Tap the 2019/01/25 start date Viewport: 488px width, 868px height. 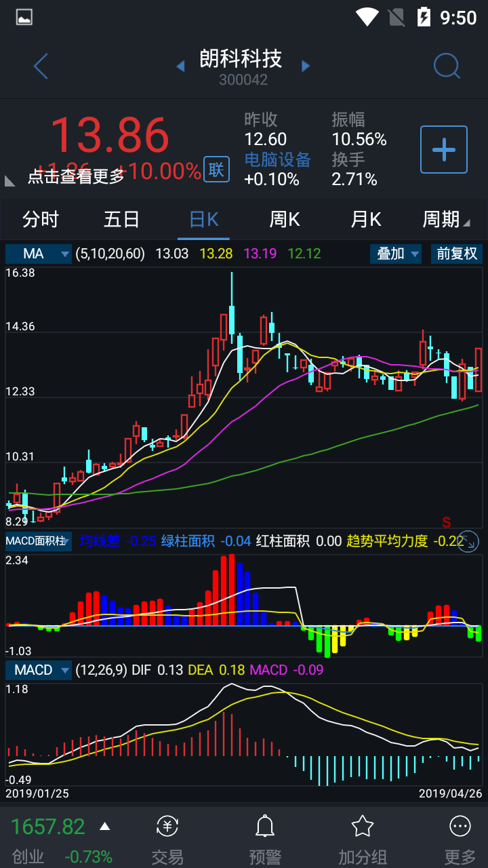click(37, 793)
